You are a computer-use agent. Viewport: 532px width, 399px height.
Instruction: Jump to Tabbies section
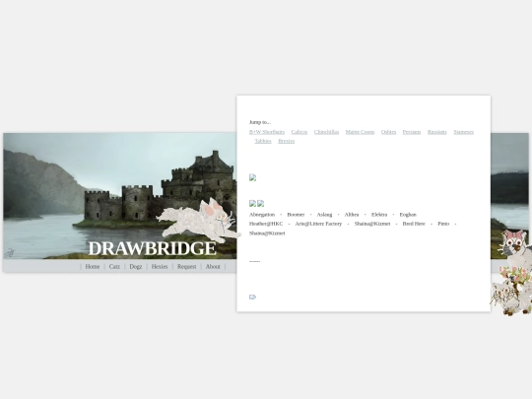point(263,141)
